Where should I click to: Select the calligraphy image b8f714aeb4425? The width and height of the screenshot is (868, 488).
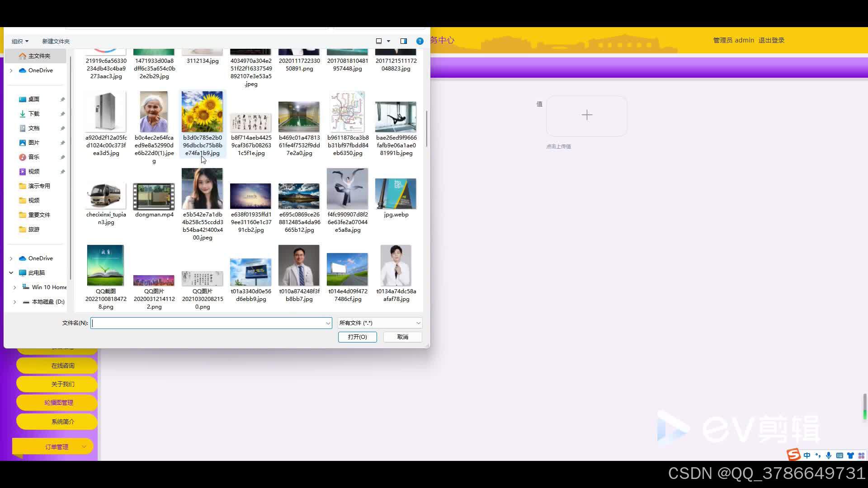click(251, 134)
